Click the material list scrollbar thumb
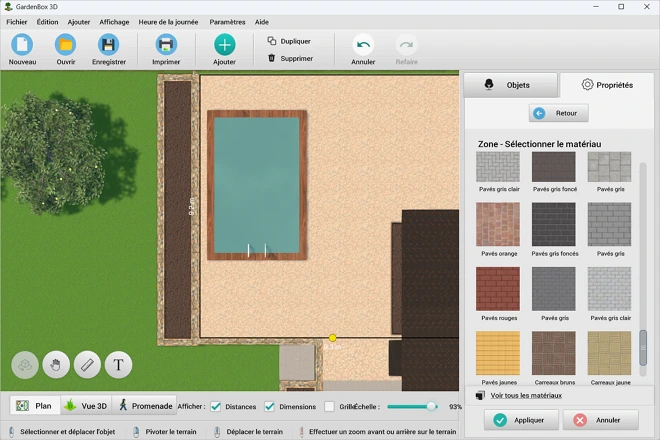The height and width of the screenshot is (440, 660). [x=643, y=348]
